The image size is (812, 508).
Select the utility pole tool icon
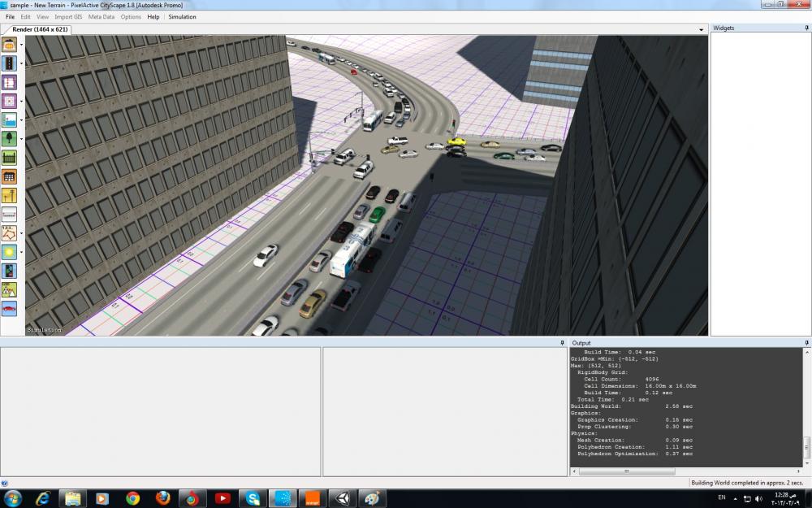[x=9, y=195]
